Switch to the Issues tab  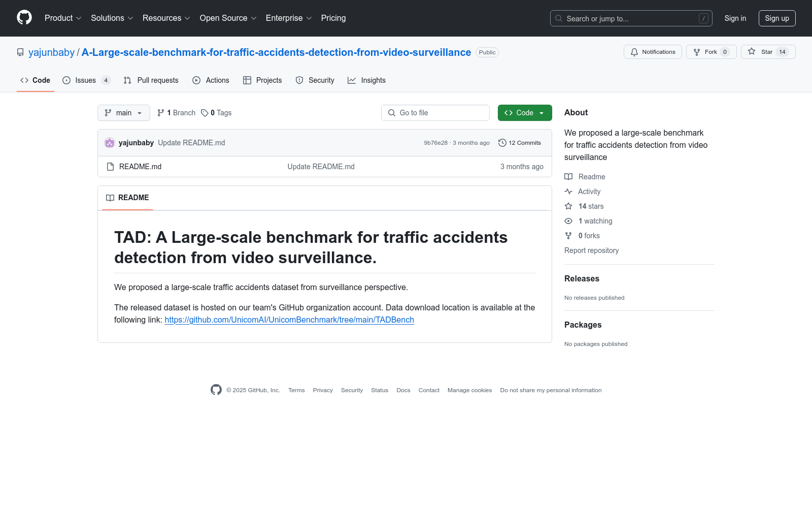pos(86,80)
